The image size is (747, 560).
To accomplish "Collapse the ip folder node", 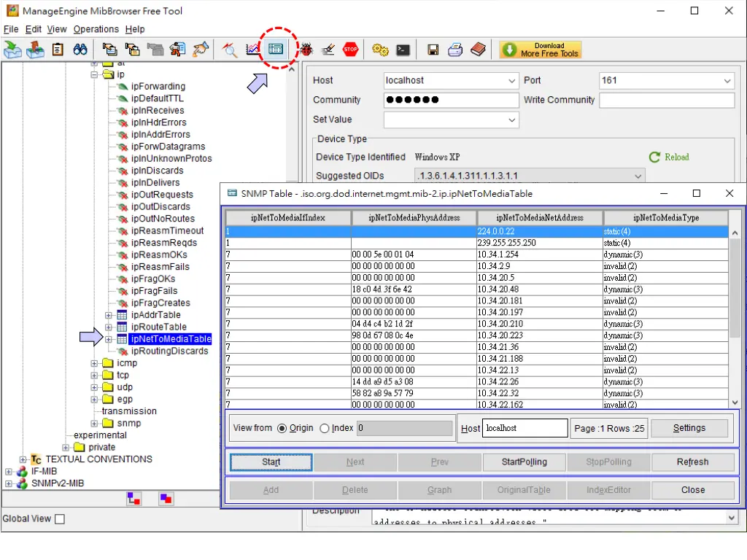I will click(94, 75).
